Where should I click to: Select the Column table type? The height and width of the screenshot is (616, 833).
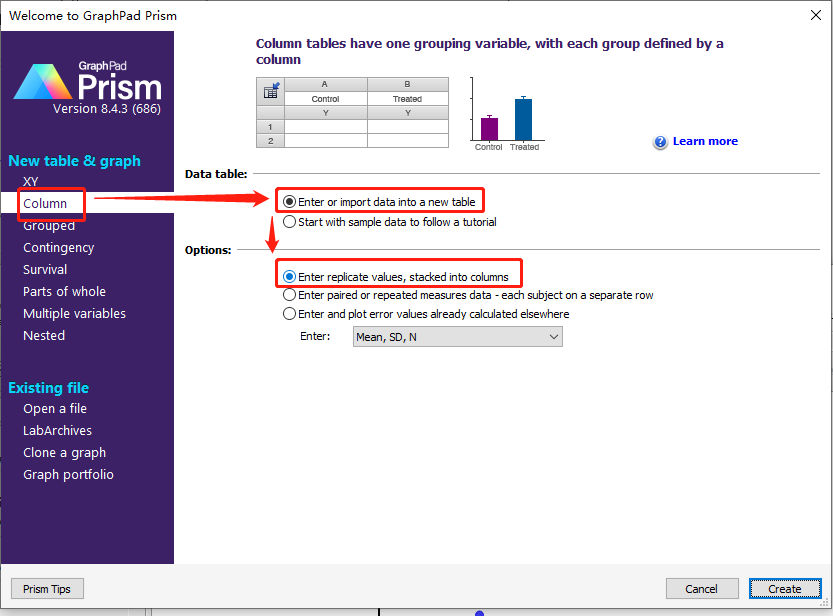tap(45, 203)
